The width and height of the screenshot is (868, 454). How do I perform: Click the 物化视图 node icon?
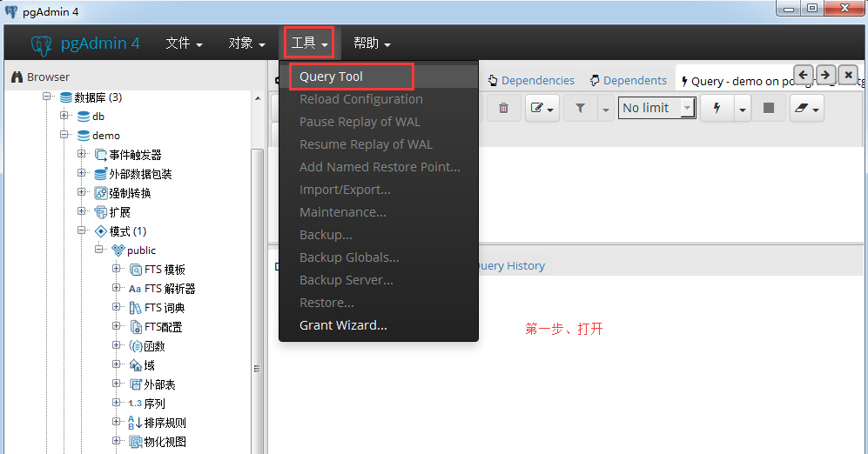tap(136, 442)
